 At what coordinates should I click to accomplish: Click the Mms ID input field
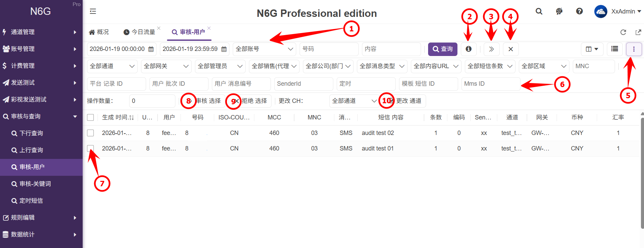[491, 84]
